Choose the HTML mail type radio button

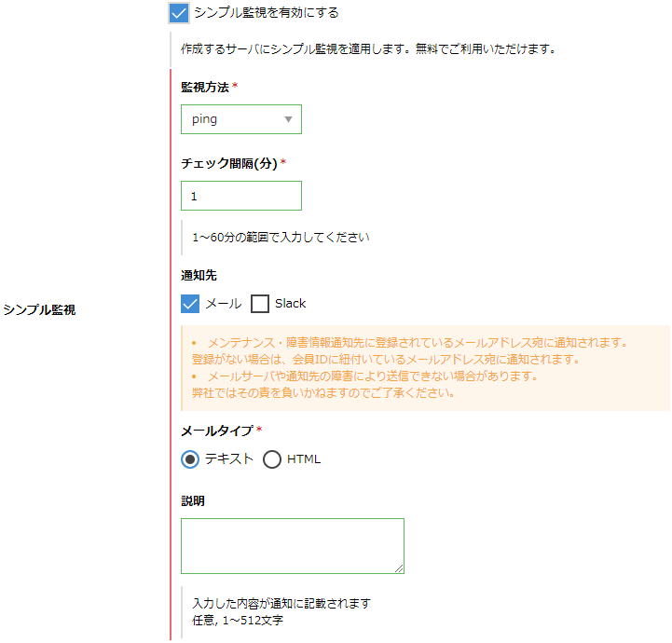click(272, 459)
